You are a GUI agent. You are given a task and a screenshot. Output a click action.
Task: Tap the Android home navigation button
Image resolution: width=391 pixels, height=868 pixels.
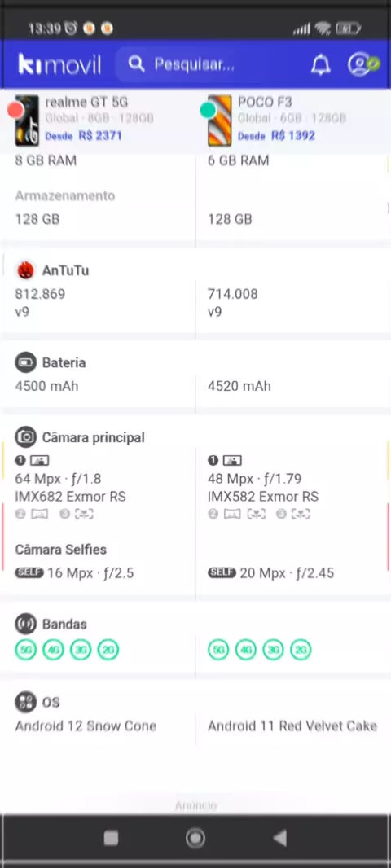click(195, 838)
